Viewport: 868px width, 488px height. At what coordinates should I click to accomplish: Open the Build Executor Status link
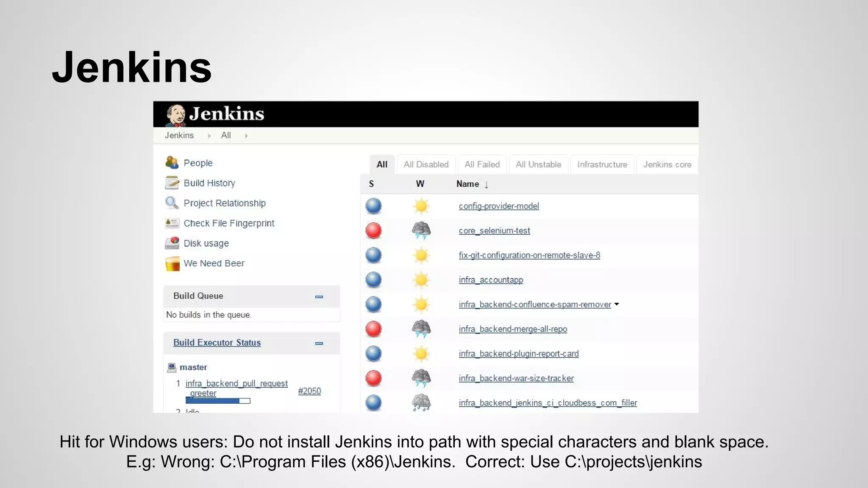point(217,343)
